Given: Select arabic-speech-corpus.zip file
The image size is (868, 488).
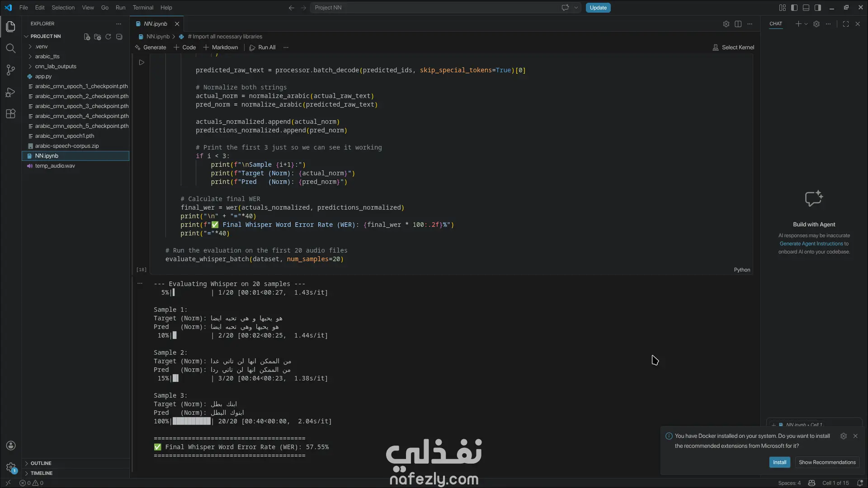Looking at the screenshot, I should click(75, 146).
